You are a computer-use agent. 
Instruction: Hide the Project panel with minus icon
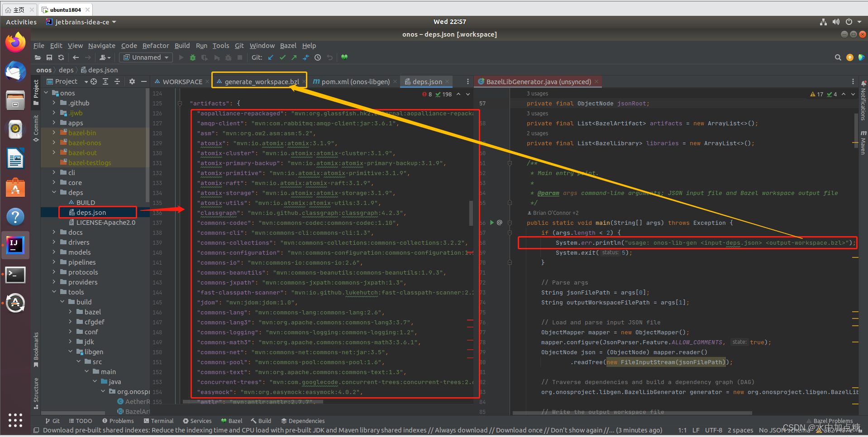[144, 81]
